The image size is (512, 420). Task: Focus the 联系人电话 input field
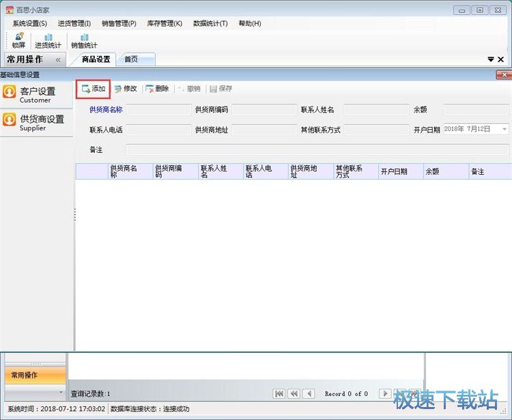(158, 130)
